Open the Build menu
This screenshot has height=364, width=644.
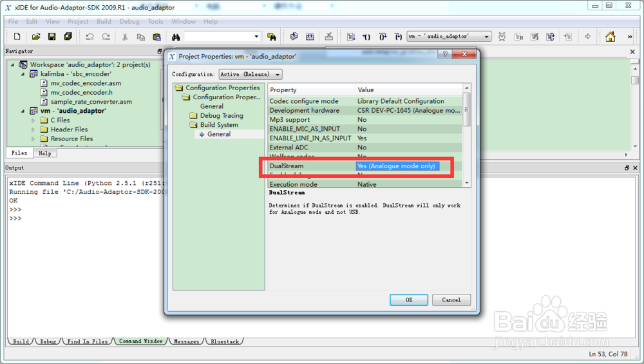(x=104, y=21)
